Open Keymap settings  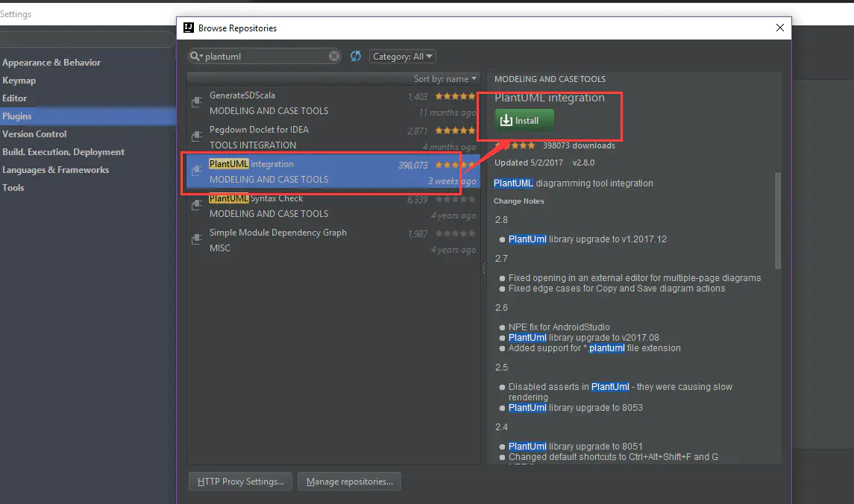point(19,81)
